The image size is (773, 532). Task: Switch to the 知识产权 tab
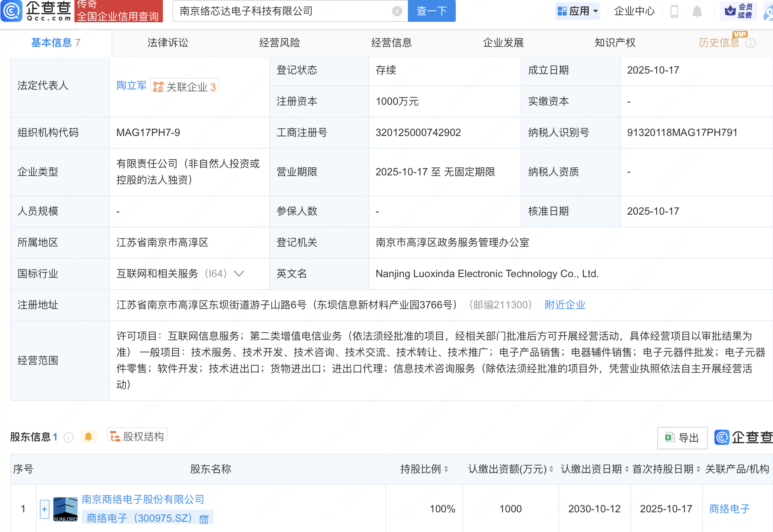pos(615,43)
